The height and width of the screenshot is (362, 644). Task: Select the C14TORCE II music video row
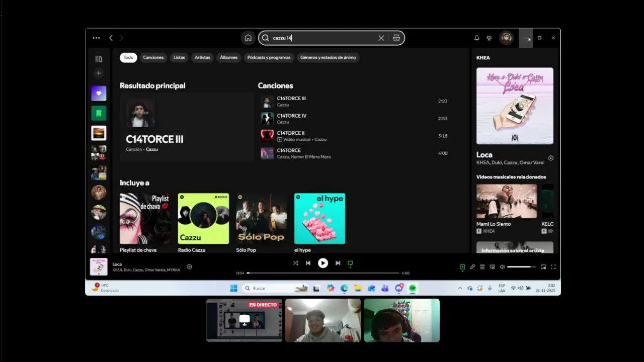pos(355,136)
